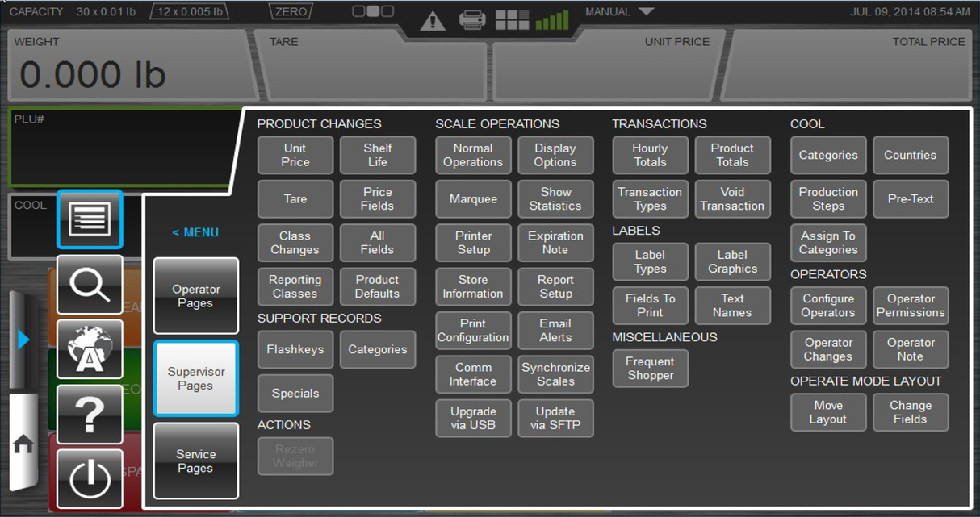
Task: Select the highlighted menu list icon
Action: pyautogui.click(x=89, y=220)
